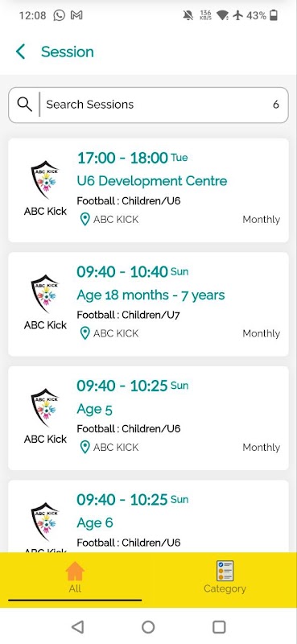Tap the Android home circle button
This screenshot has height=644, width=297.
[x=148, y=627]
